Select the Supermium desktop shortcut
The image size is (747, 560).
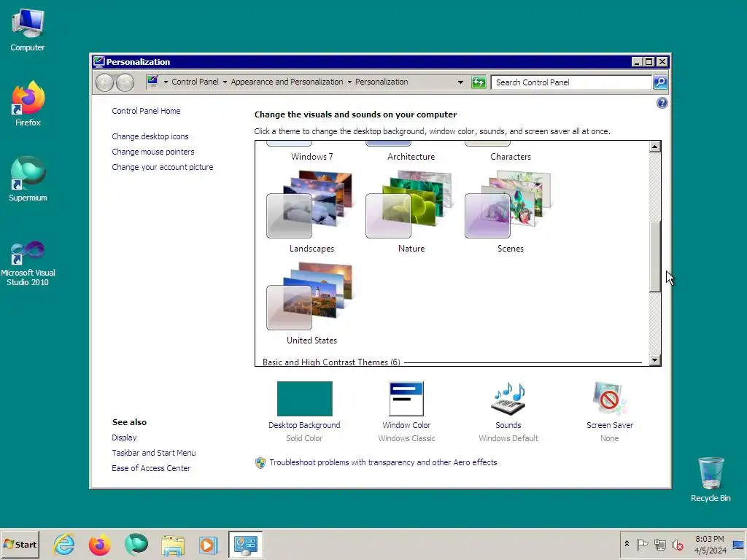(28, 179)
